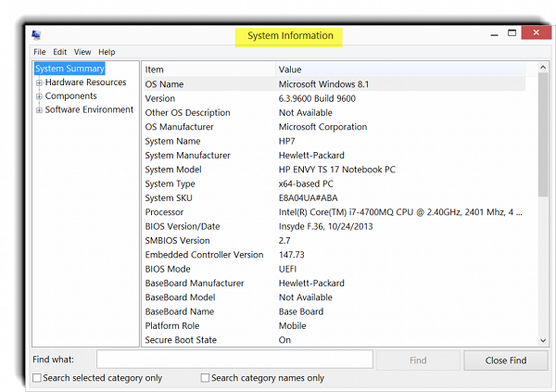Maximize the System Information window
The image size is (556, 392).
511,34
